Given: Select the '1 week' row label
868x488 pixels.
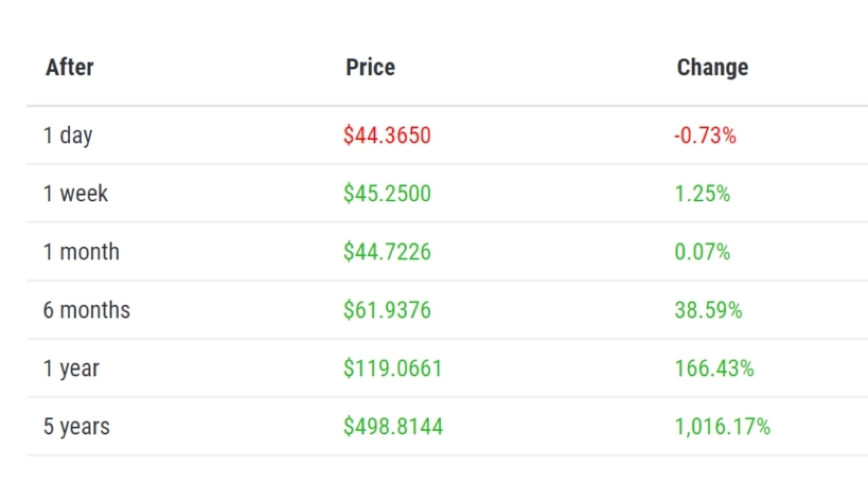Looking at the screenshot, I should point(75,194).
